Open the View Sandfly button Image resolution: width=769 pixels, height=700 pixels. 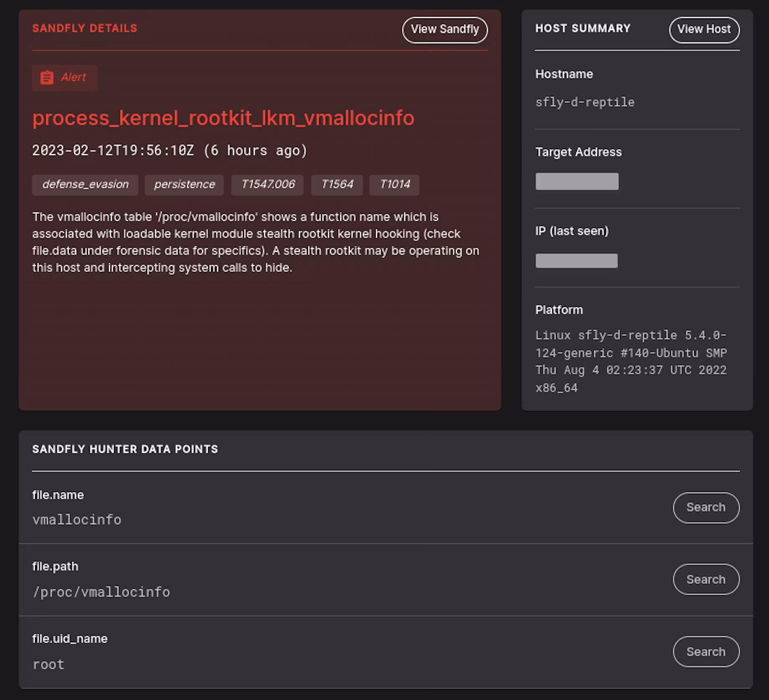[445, 30]
